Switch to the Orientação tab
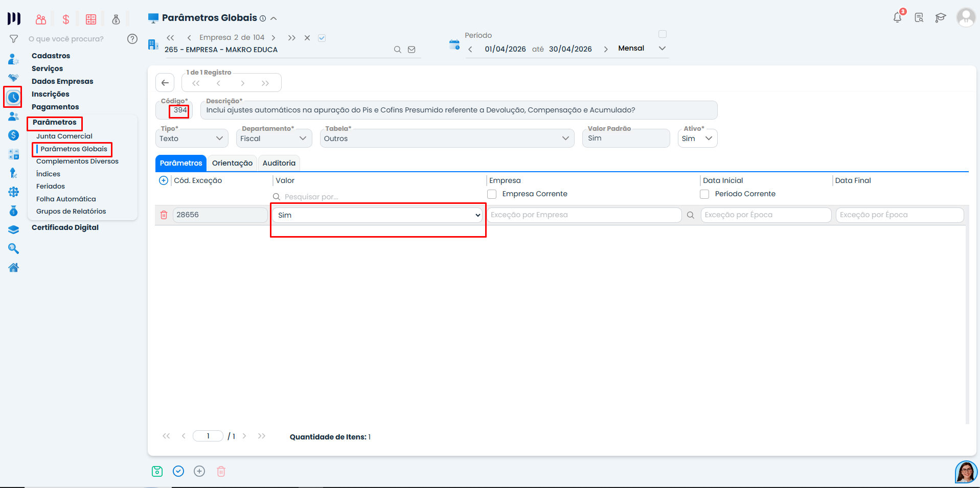This screenshot has height=488, width=980. (232, 163)
